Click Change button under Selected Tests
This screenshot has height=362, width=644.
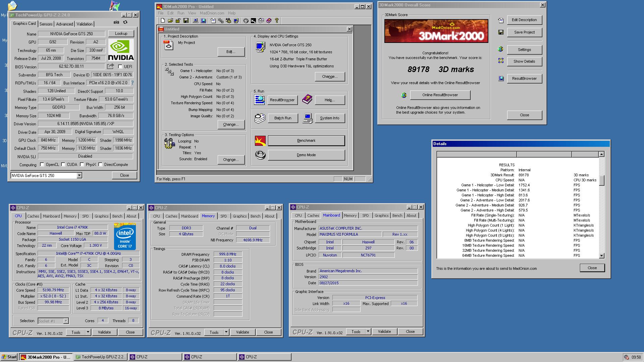point(231,124)
